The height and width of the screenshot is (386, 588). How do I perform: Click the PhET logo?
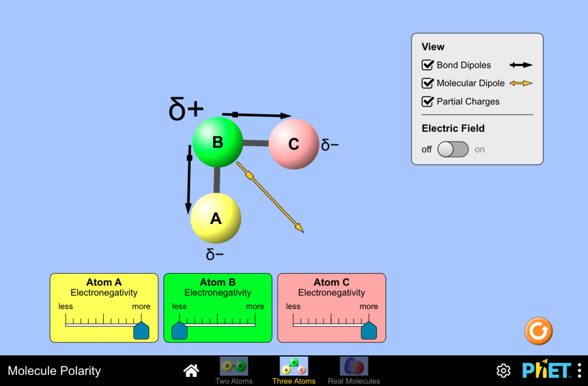(546, 370)
